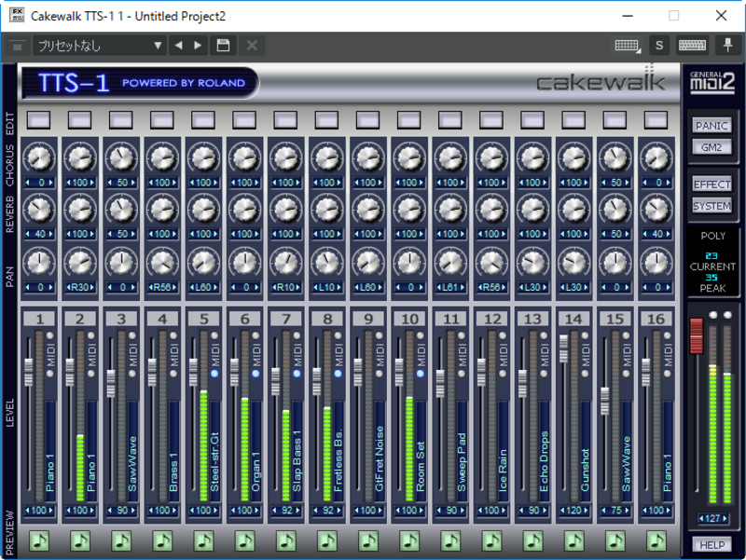Preview channel 3 SawWave sound
This screenshot has width=746, height=560.
click(121, 541)
